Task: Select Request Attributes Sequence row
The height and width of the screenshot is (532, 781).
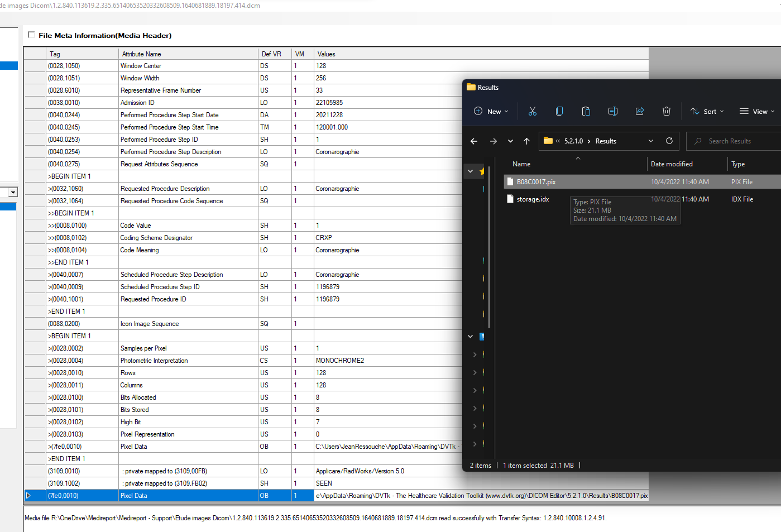Action: point(243,164)
